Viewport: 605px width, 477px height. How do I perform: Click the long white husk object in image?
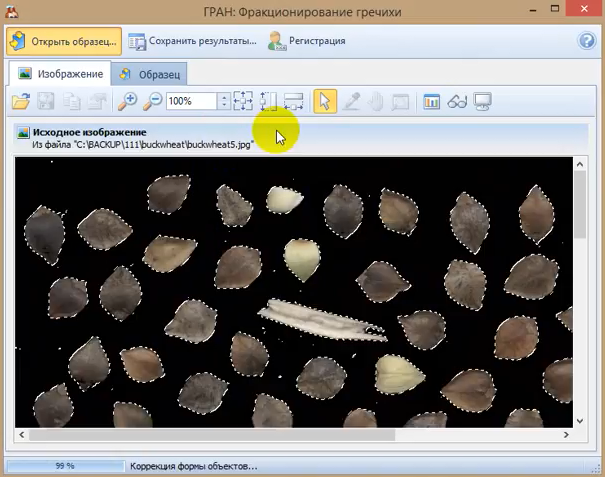point(322,320)
